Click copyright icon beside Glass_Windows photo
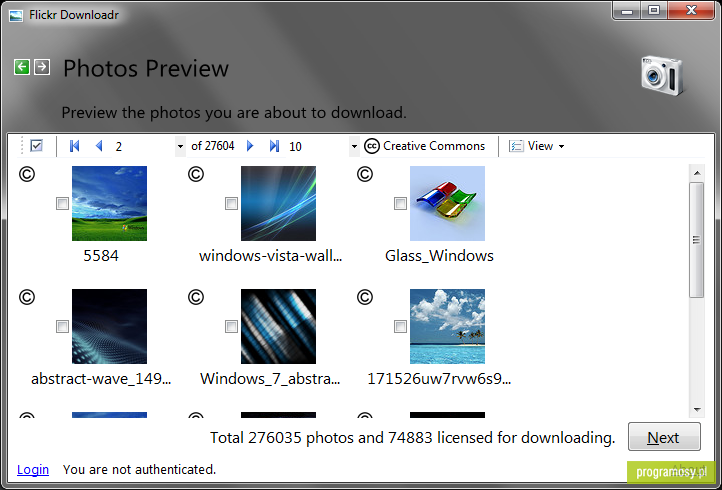The image size is (722, 490). (365, 175)
